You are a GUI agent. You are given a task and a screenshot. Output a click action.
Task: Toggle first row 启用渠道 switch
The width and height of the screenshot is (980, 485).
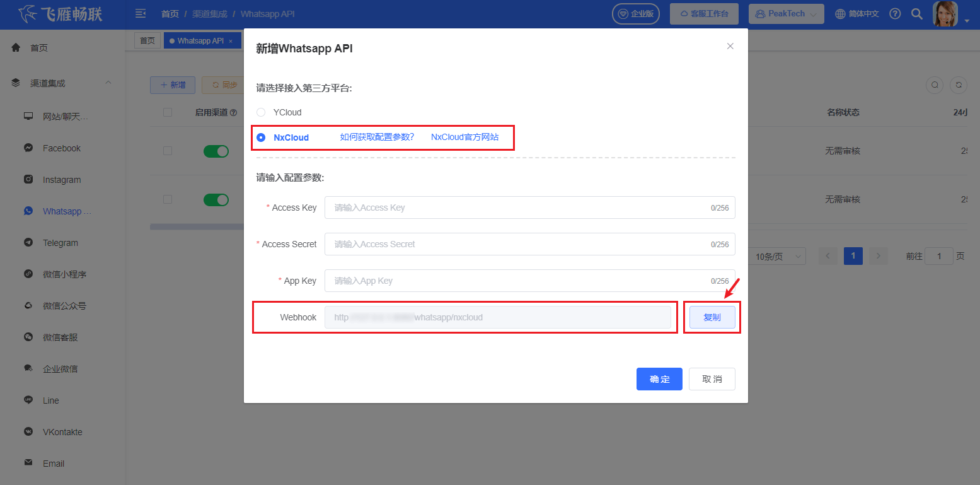[216, 151]
